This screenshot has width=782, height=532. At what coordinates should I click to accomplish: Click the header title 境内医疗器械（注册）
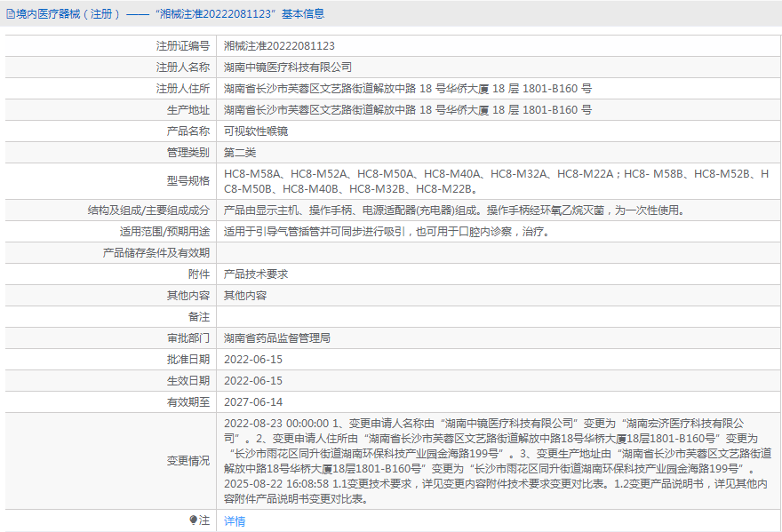pyautogui.click(x=68, y=14)
